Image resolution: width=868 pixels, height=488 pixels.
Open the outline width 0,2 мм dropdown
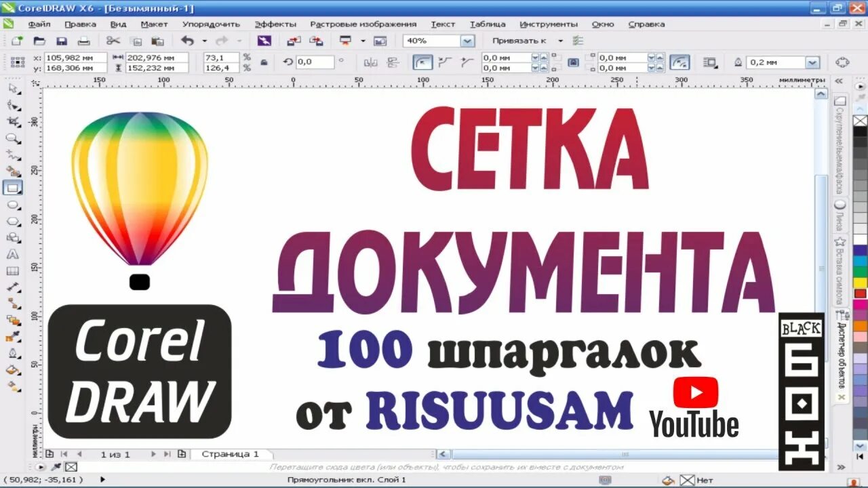(x=812, y=62)
